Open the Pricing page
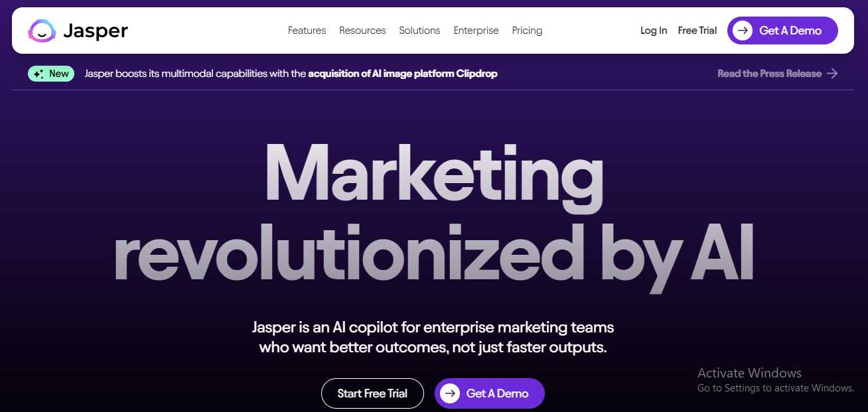This screenshot has height=412, width=868. tap(527, 31)
